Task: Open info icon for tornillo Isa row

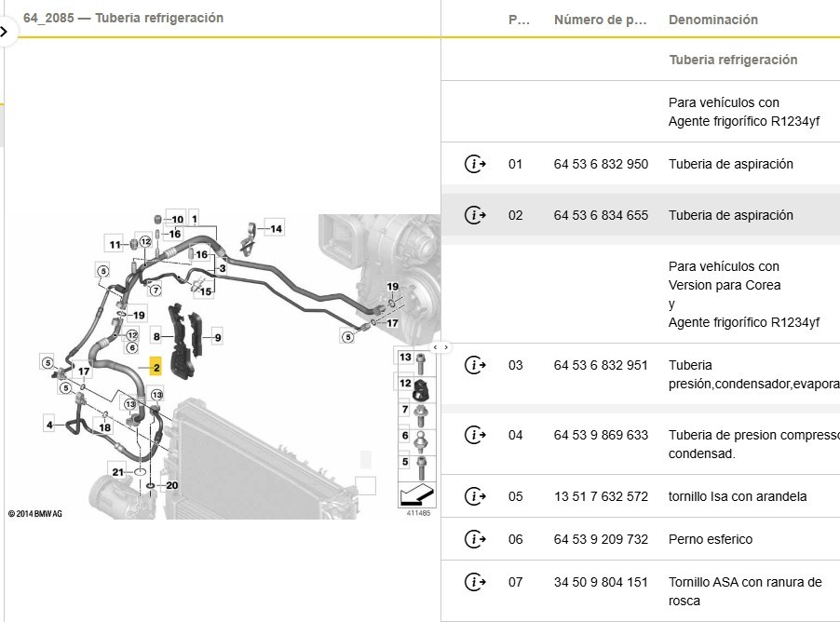Action: click(475, 496)
